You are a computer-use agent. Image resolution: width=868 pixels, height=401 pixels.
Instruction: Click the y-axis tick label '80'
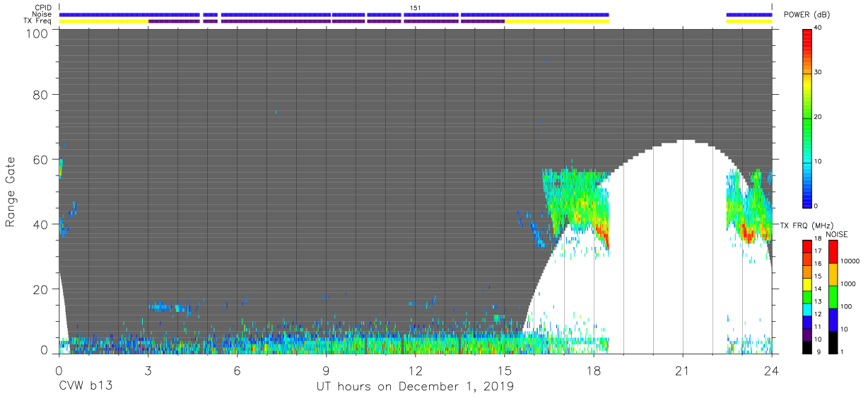point(40,94)
